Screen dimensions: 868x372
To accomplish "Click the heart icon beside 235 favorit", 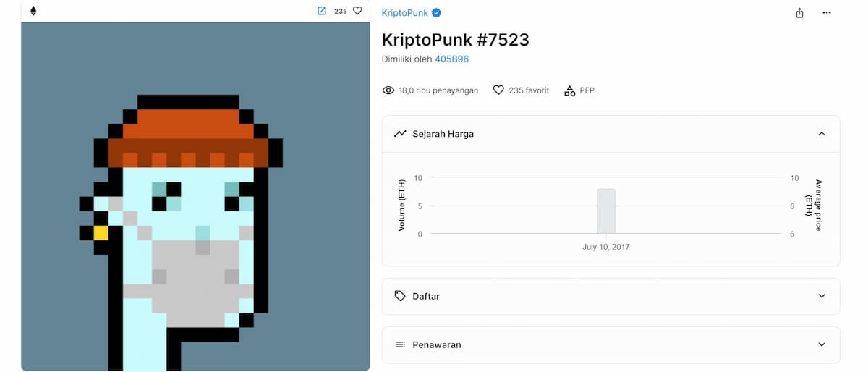I will point(498,90).
